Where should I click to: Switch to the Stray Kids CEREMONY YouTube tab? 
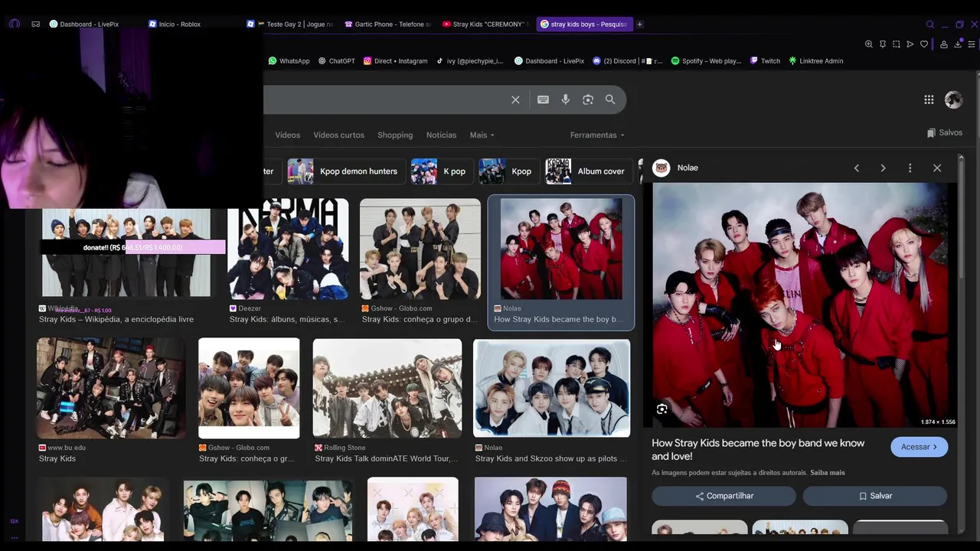pos(485,24)
